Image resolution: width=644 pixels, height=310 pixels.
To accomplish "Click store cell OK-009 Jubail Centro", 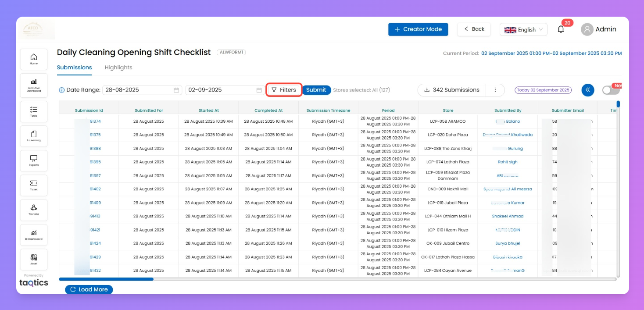I will tap(448, 243).
